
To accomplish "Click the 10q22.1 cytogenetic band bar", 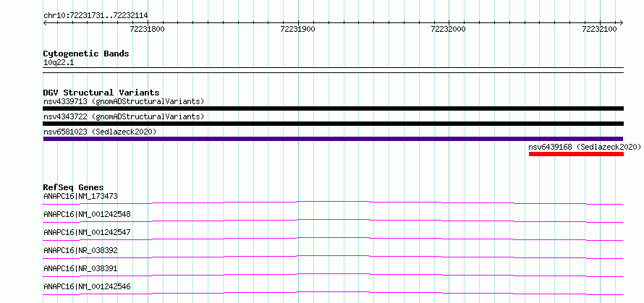I will pyautogui.click(x=333, y=70).
